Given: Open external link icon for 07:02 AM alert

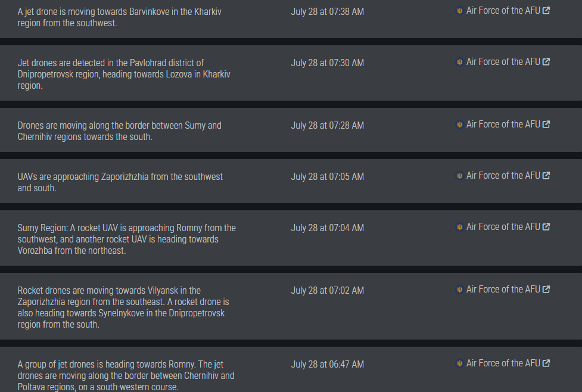Looking at the screenshot, I should click(x=546, y=289).
